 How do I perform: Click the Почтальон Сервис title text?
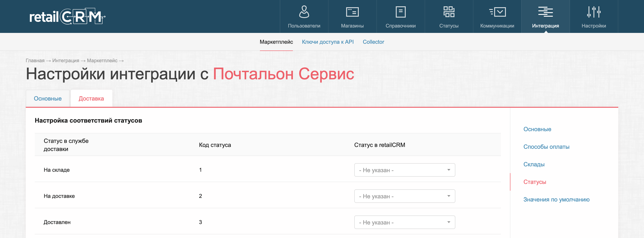click(283, 74)
